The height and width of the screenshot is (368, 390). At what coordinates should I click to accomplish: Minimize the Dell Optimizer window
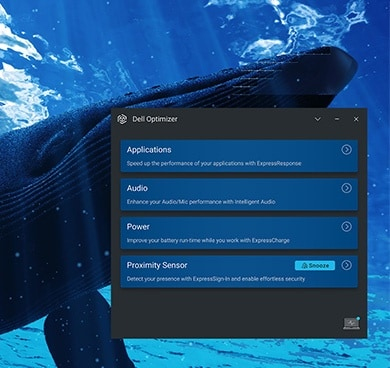coord(337,119)
